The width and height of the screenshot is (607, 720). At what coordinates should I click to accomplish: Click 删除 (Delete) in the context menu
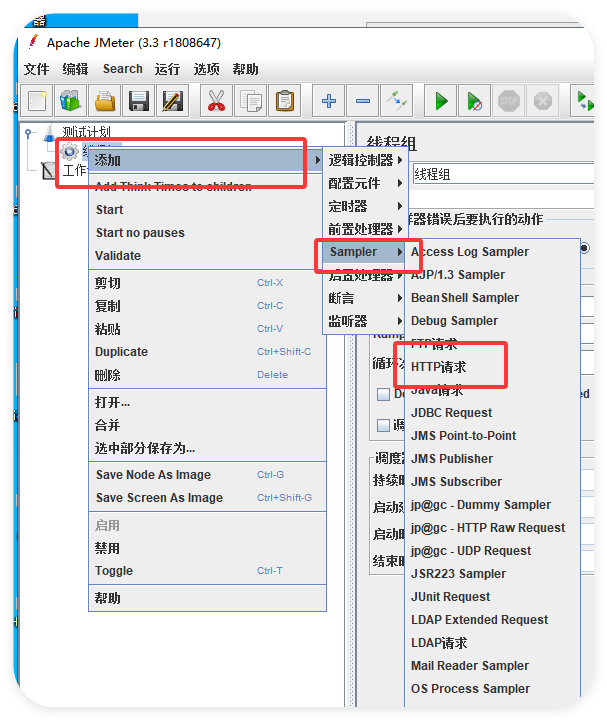pyautogui.click(x=207, y=375)
